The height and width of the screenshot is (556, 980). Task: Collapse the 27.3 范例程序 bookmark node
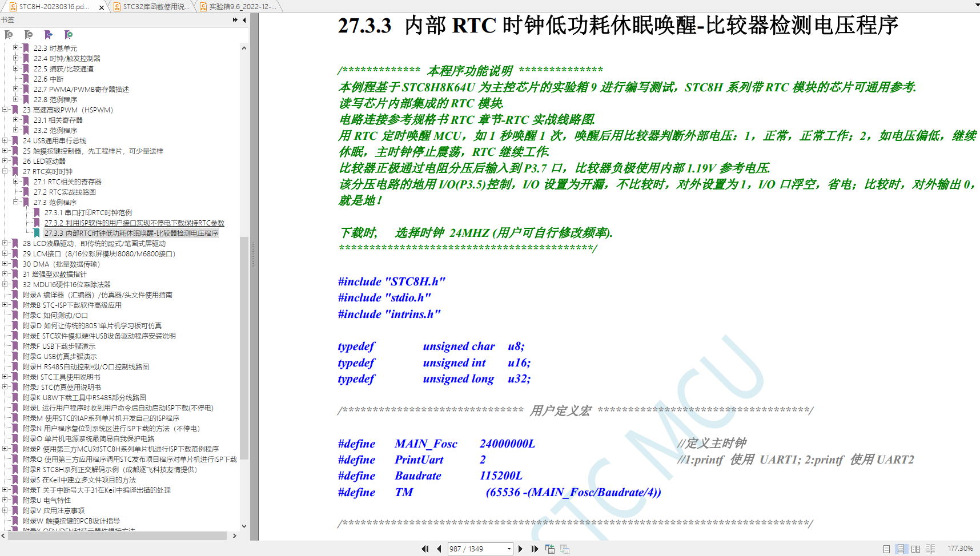tap(16, 202)
